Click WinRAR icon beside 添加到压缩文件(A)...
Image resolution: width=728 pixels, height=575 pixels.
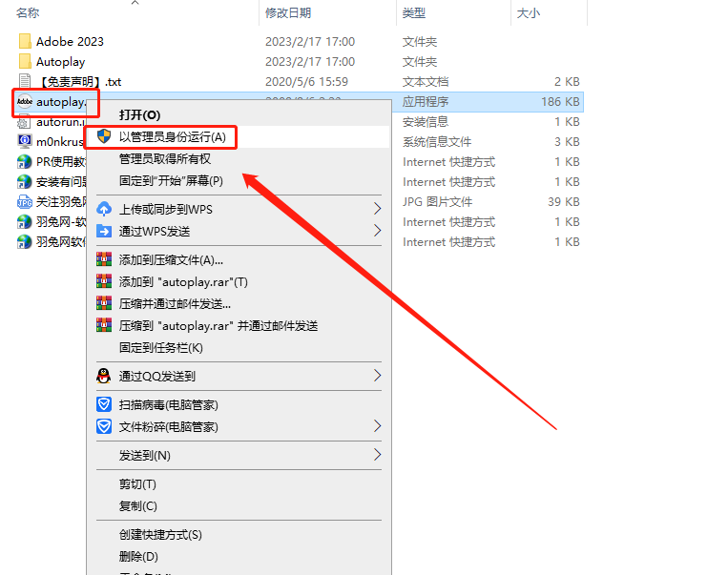click(104, 259)
